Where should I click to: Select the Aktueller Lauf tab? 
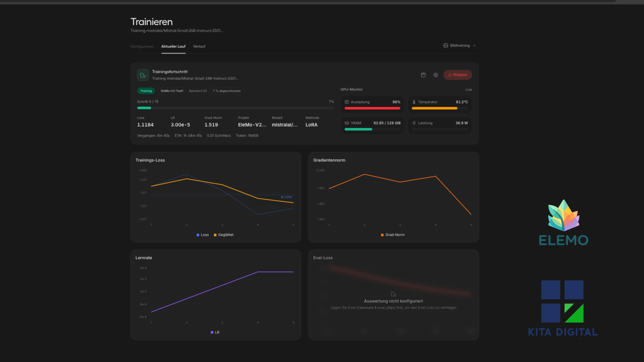(x=173, y=47)
